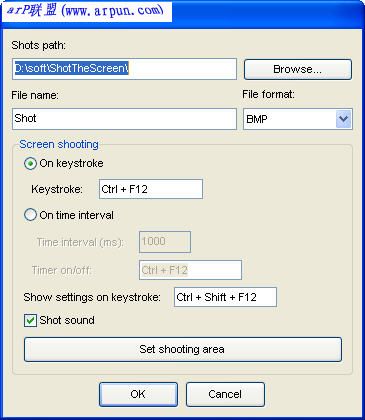
Task: Click the Timer on/off hotkey field
Action: coord(190,270)
